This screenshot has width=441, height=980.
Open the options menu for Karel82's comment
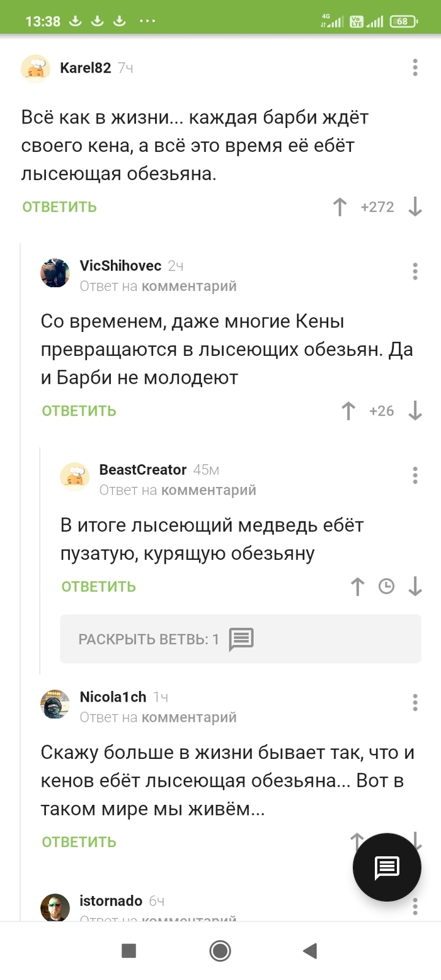(414, 68)
